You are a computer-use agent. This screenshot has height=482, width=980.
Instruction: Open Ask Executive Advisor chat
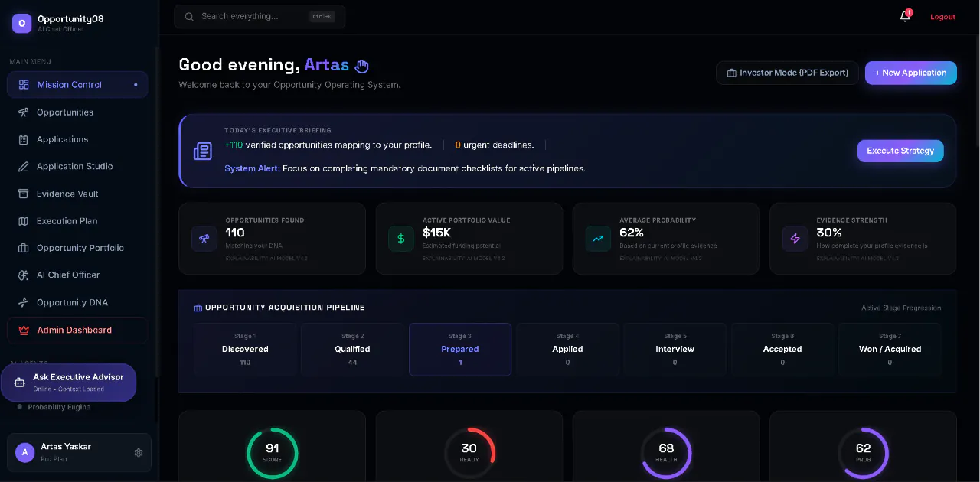(x=68, y=383)
